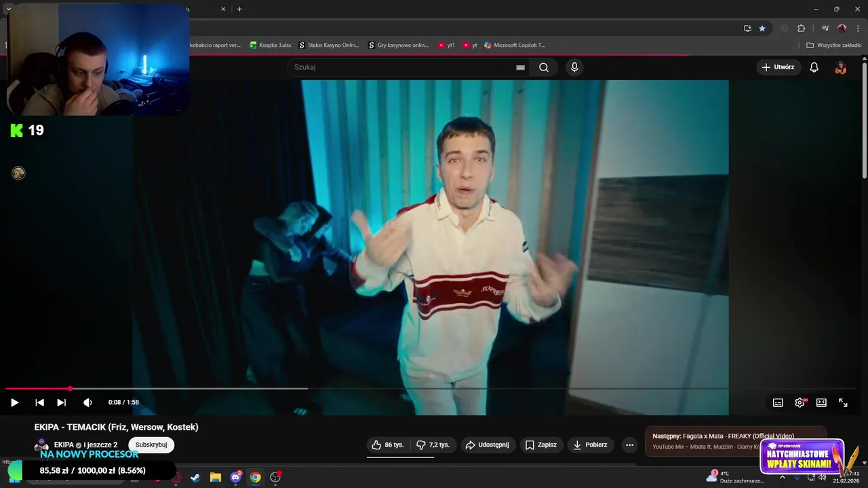Like the video with thumbs up
868x488 pixels.
coord(388,445)
